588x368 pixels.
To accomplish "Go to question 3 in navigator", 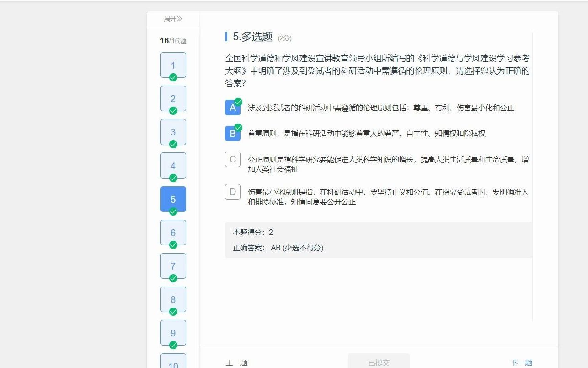I will tap(173, 132).
